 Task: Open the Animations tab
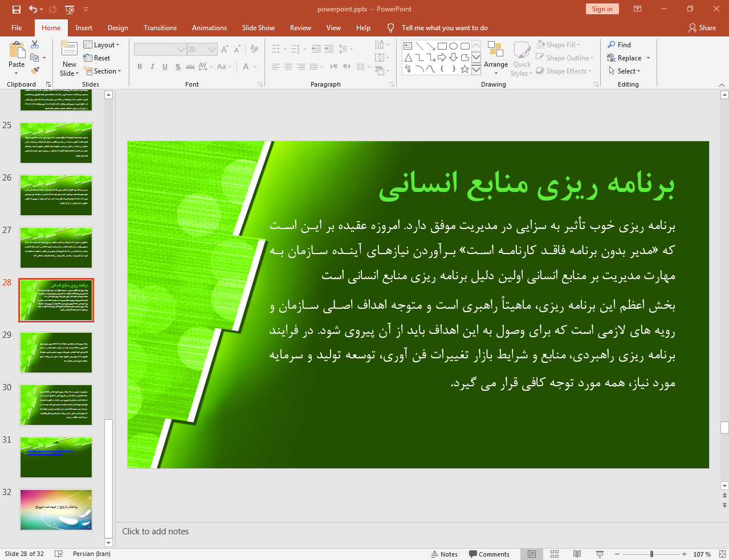[209, 28]
